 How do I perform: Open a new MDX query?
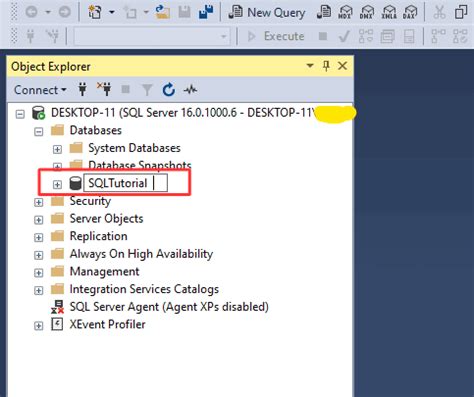click(345, 12)
